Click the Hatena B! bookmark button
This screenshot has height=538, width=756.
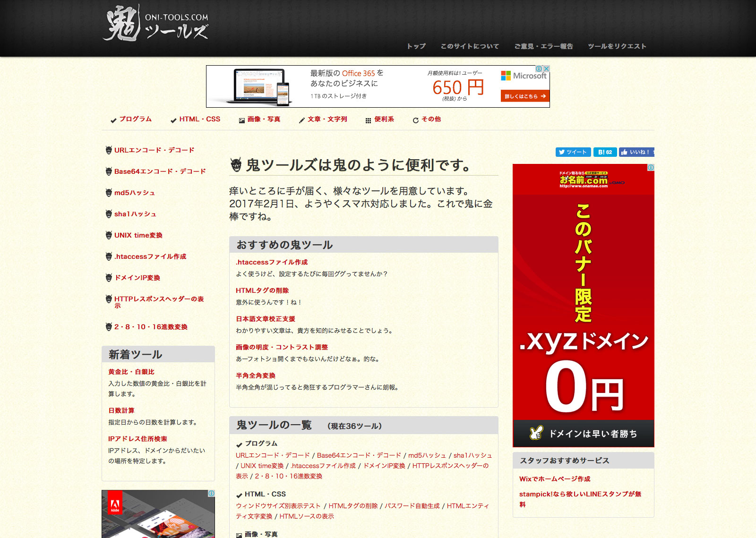click(605, 152)
